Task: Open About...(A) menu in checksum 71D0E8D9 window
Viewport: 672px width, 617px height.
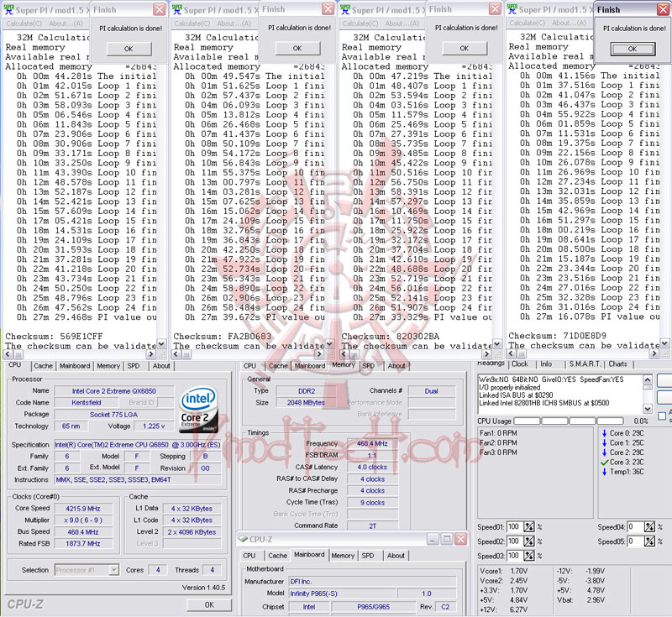Action: [570, 24]
